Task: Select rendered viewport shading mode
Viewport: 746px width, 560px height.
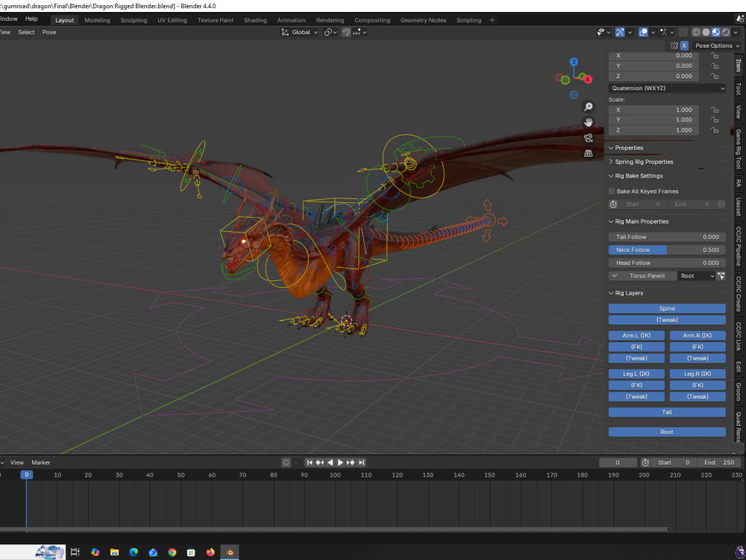Action: (x=726, y=32)
